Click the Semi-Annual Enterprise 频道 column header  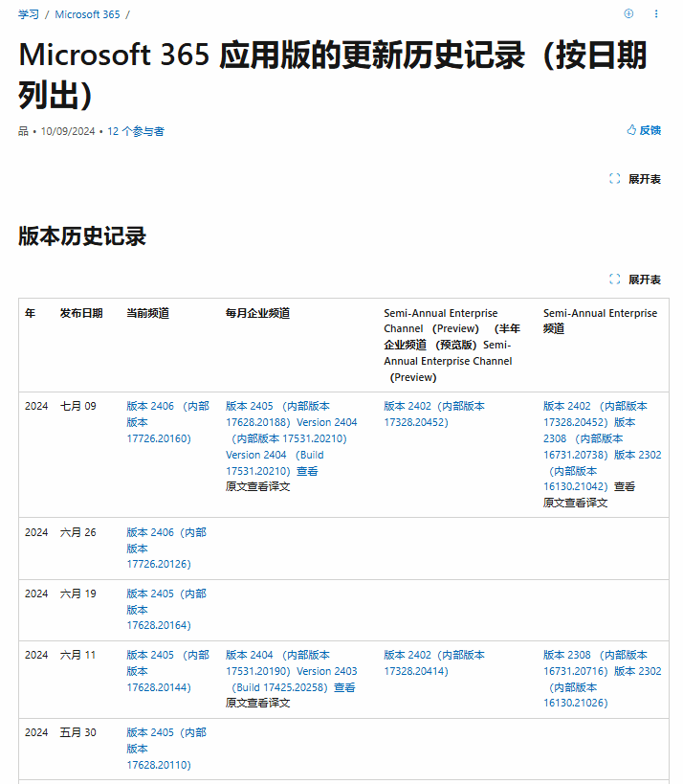(600, 321)
